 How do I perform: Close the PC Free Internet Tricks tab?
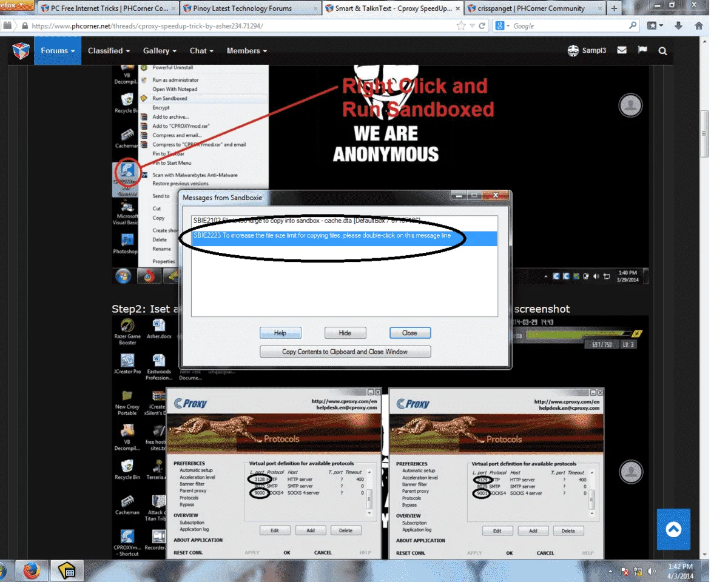coord(173,8)
